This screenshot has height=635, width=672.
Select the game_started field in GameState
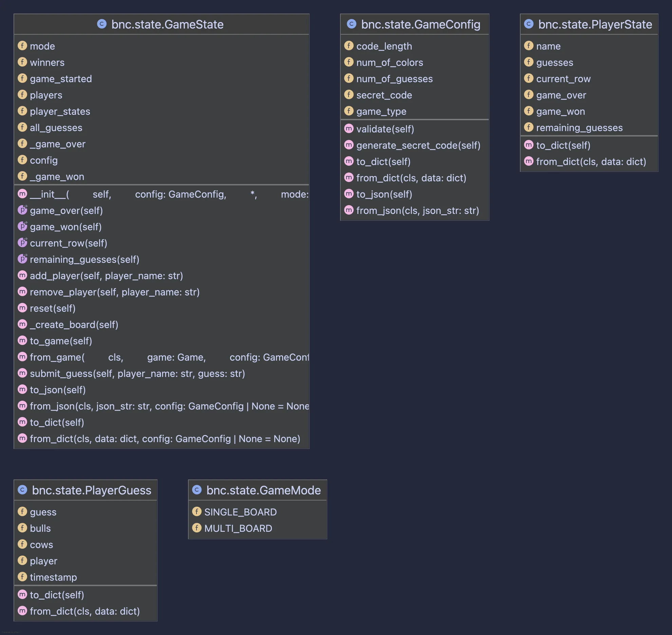click(61, 79)
